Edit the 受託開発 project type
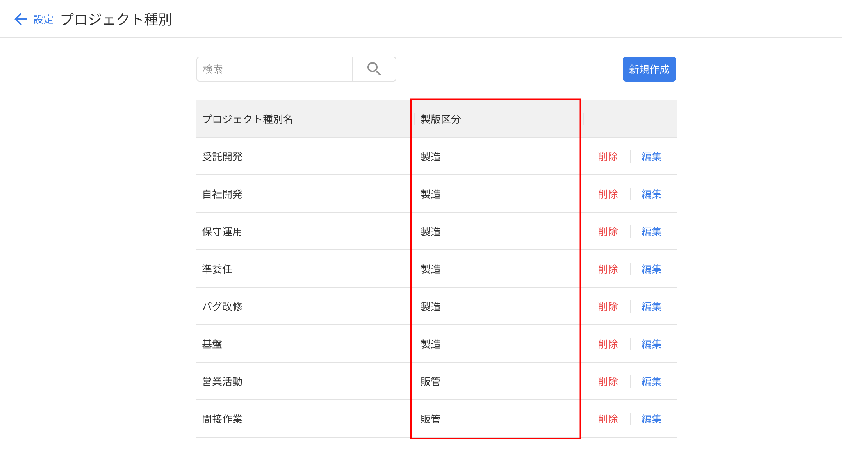Screen dimensions: 868x475 pos(651,157)
